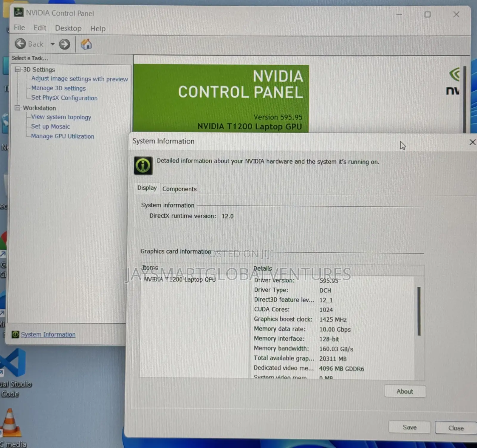Click the System Information icon at bottom left

pyautogui.click(x=15, y=334)
